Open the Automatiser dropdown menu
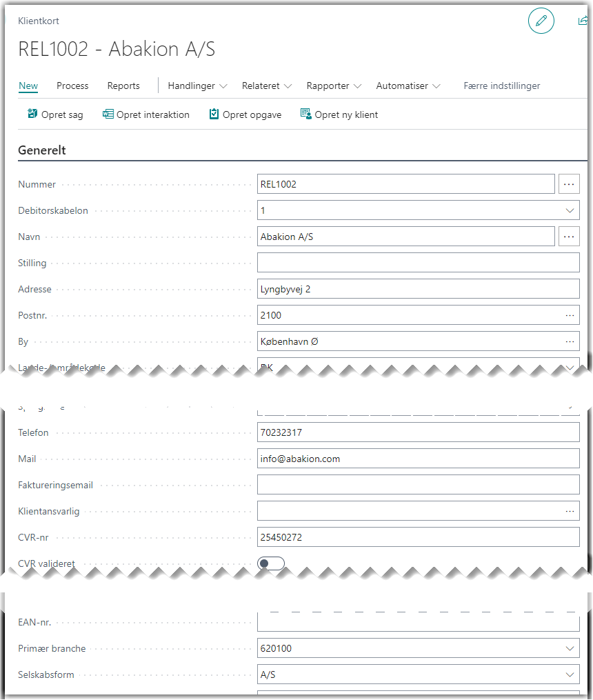Image resolution: width=593 pixels, height=700 pixels. (408, 86)
